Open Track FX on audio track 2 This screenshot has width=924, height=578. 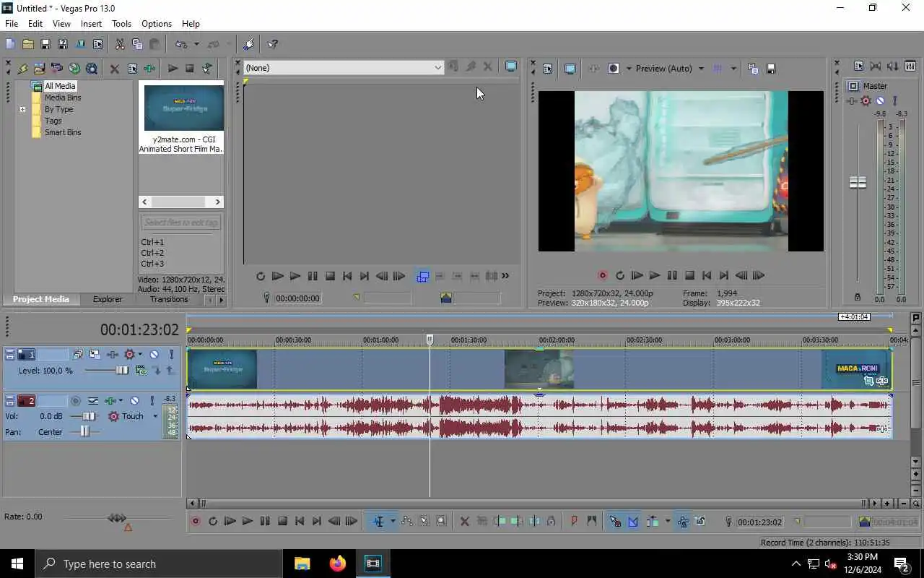pyautogui.click(x=110, y=400)
